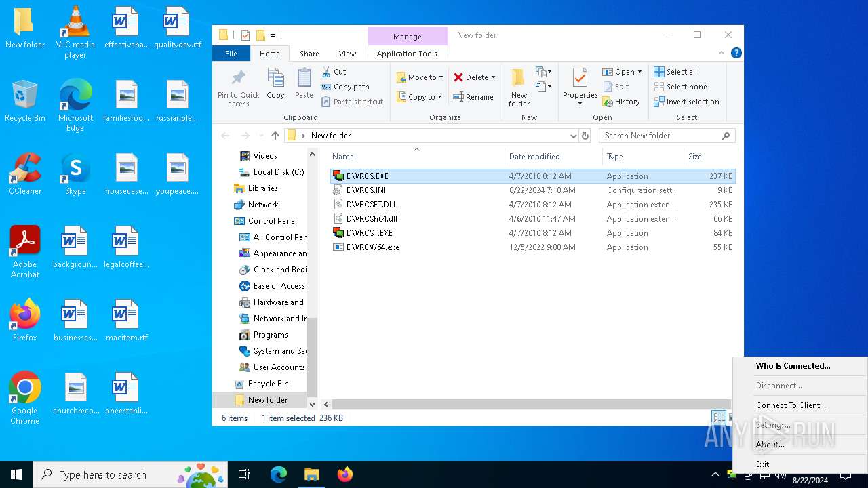The image size is (868, 488).
Task: Sort by the Type column header
Action: point(643,157)
